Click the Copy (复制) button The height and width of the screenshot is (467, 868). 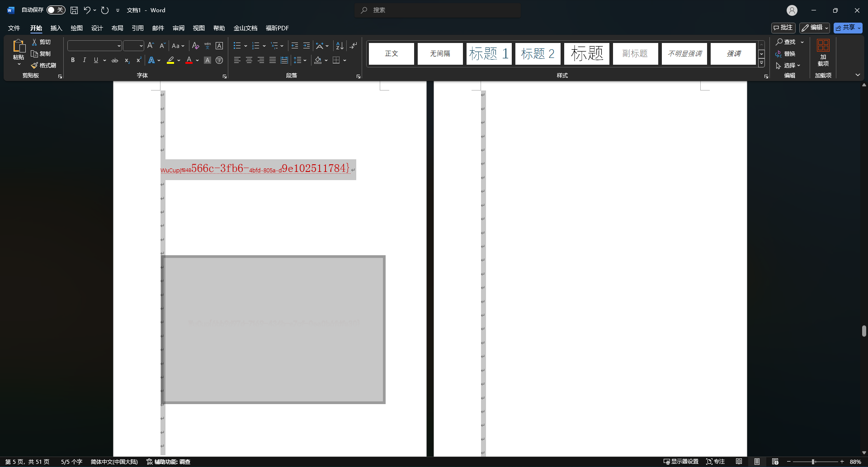click(41, 54)
